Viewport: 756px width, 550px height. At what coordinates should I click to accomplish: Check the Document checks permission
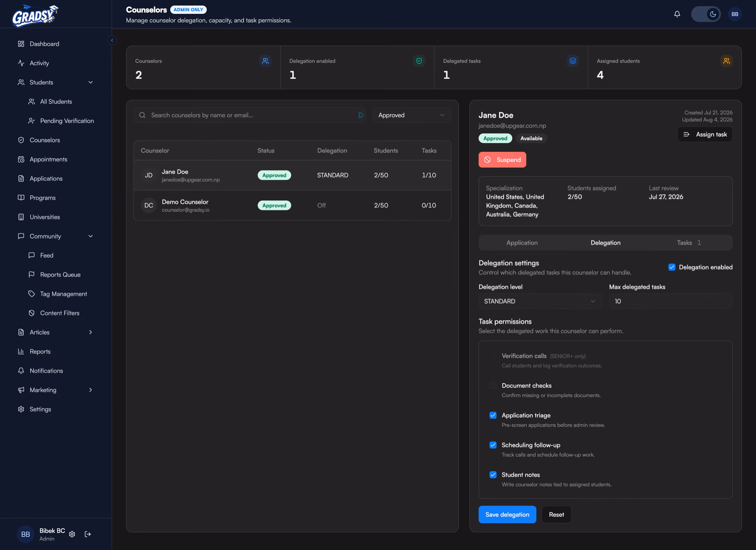pos(493,386)
